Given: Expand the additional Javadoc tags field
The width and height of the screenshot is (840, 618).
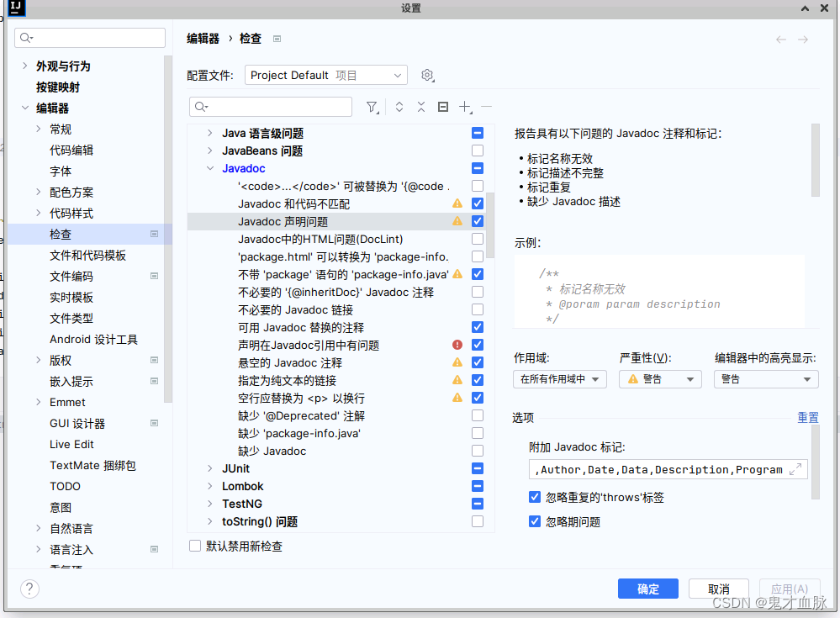Looking at the screenshot, I should [x=795, y=469].
